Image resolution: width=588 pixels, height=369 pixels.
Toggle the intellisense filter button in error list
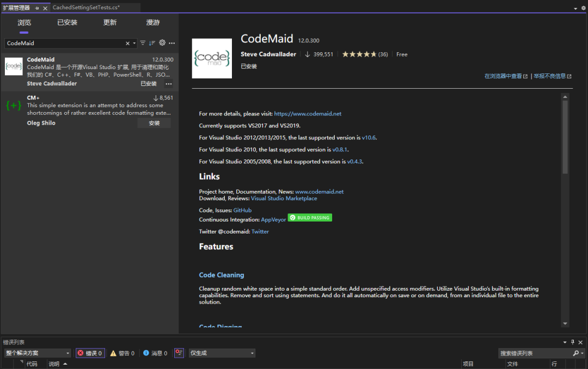(x=179, y=353)
